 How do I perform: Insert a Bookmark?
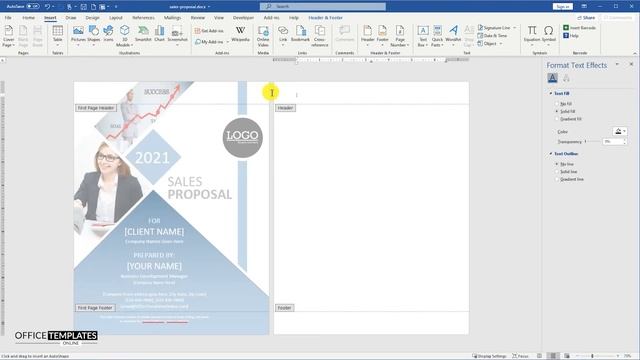300,34
